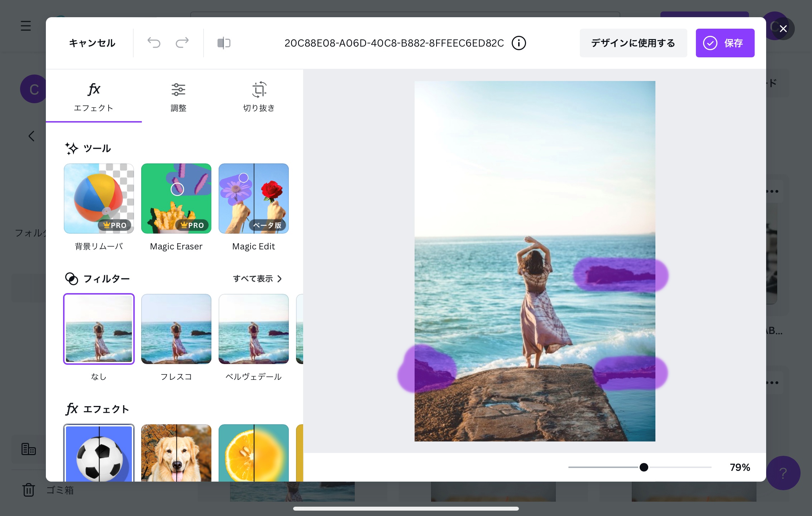Adjust the zoom slider handle
The height and width of the screenshot is (516, 812).
pyautogui.click(x=644, y=467)
